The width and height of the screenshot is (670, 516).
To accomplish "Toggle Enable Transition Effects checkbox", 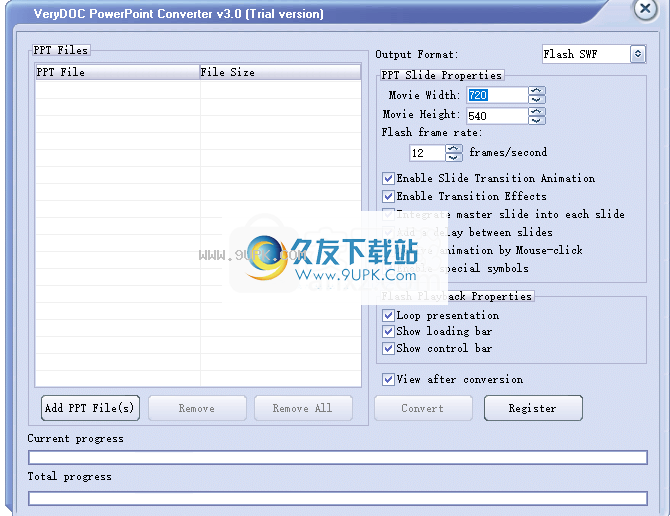I will coord(388,196).
